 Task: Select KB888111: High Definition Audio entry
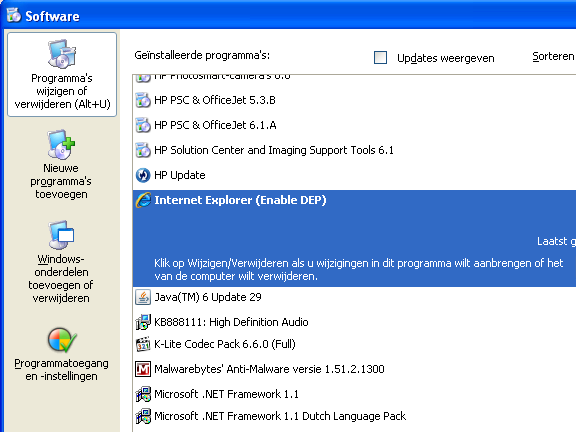point(231,322)
